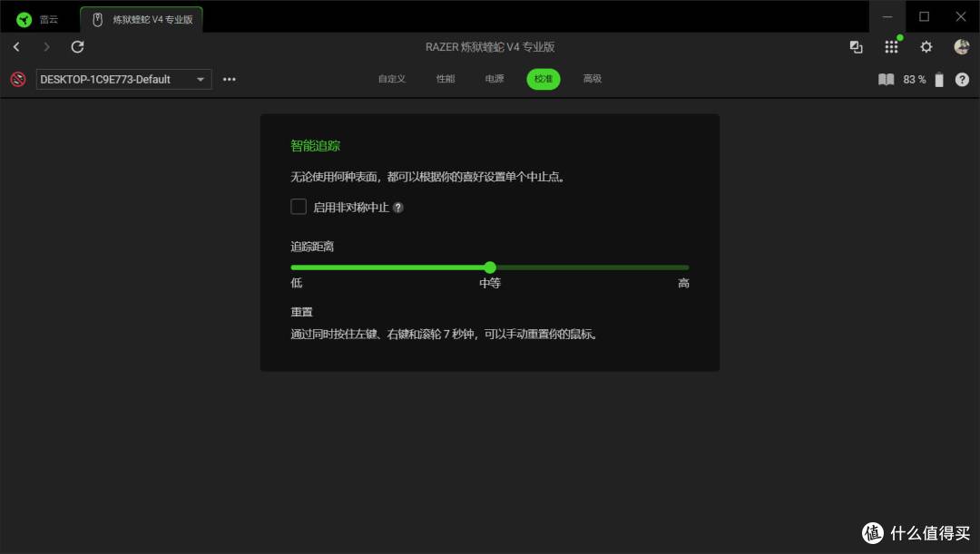Switch to the 电源 tab
This screenshot has height=554, width=980.
[494, 79]
